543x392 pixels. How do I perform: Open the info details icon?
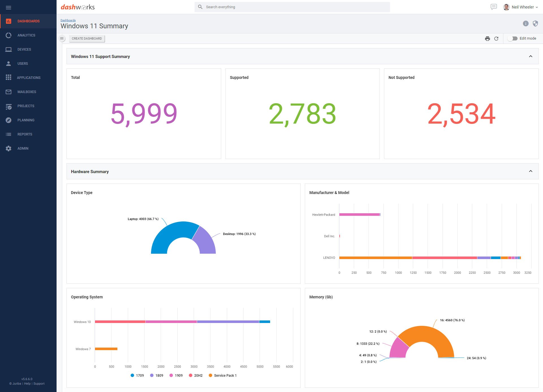525,24
